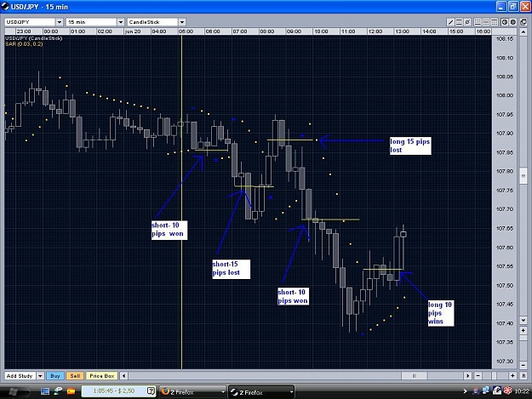Screen dimensions: 532x399
Task: Click the Sell button
Action: [x=75, y=376]
